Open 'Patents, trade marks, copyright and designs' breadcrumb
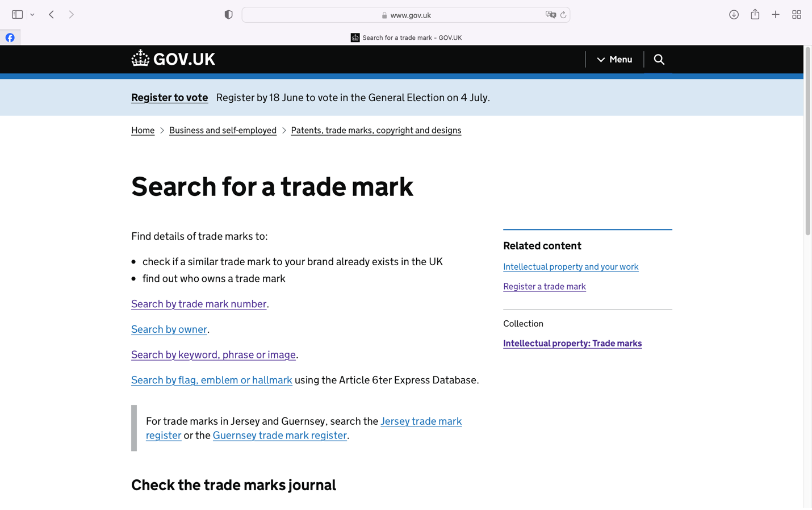Screen dimensions: 812x510 [x=376, y=131]
